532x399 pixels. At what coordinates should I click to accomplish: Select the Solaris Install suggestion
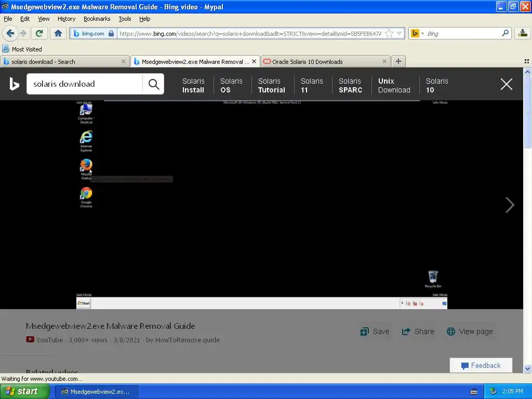coord(193,86)
